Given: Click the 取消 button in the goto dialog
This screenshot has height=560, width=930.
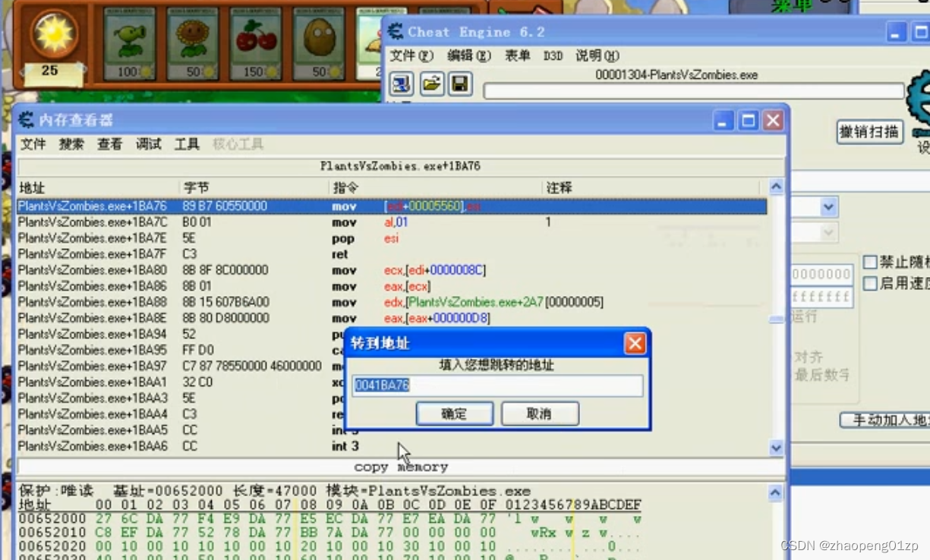Looking at the screenshot, I should tap(540, 414).
